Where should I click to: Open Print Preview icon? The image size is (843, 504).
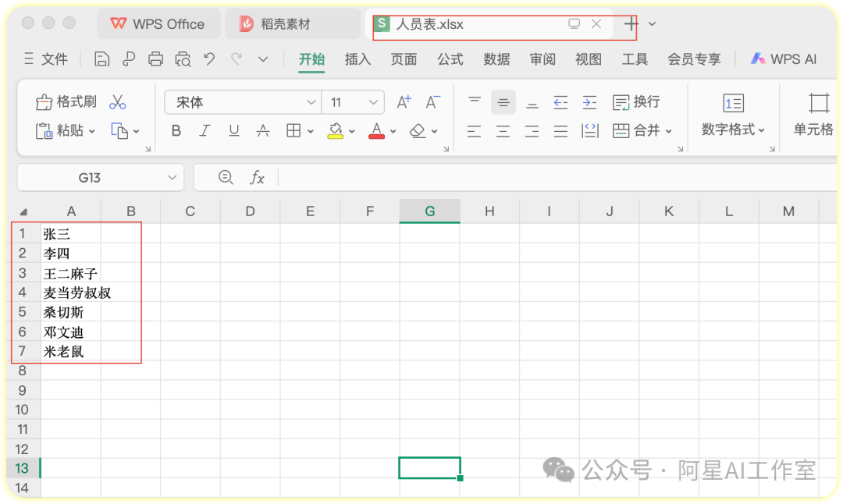point(183,59)
